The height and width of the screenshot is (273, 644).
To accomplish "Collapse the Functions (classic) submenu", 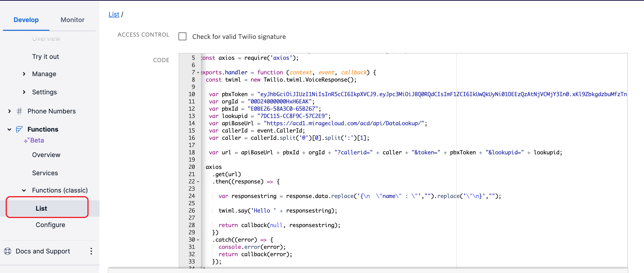I will 24,190.
